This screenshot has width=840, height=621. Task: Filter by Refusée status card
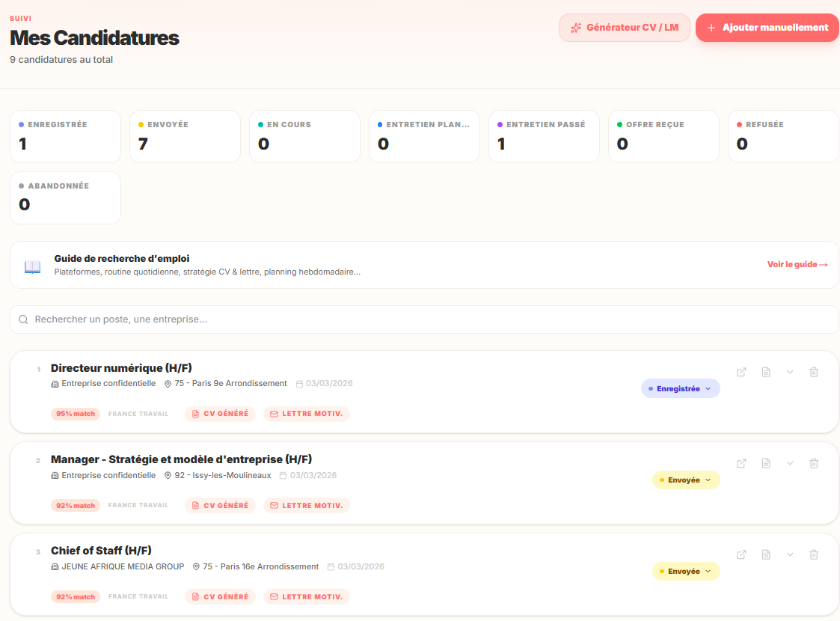click(783, 136)
